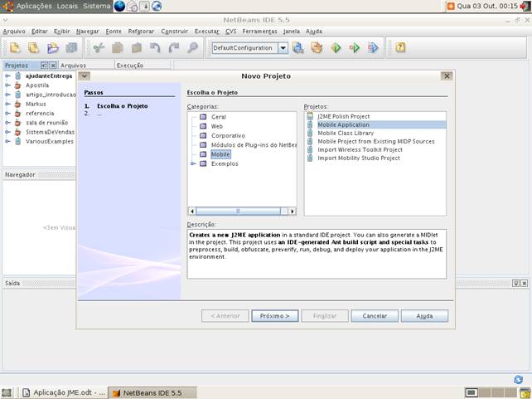Click the categories list horizontal scrollbar
Viewport: 532px width, 399px height.
tap(239, 211)
